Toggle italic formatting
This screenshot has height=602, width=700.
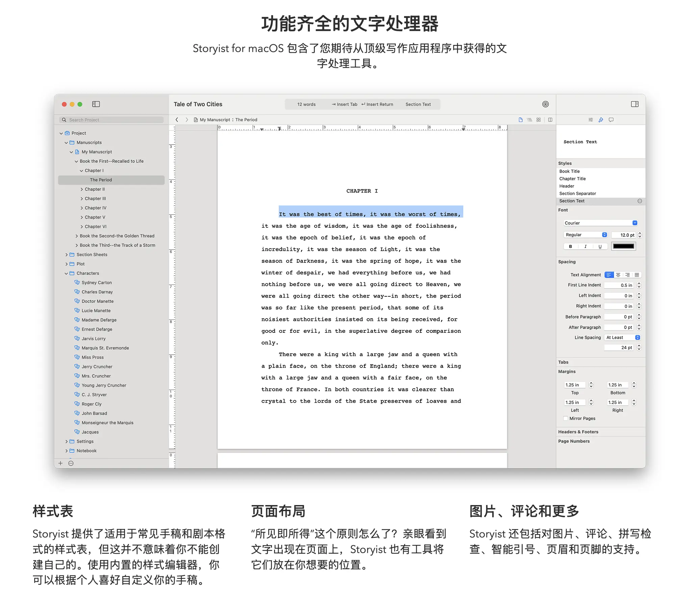[x=585, y=246]
